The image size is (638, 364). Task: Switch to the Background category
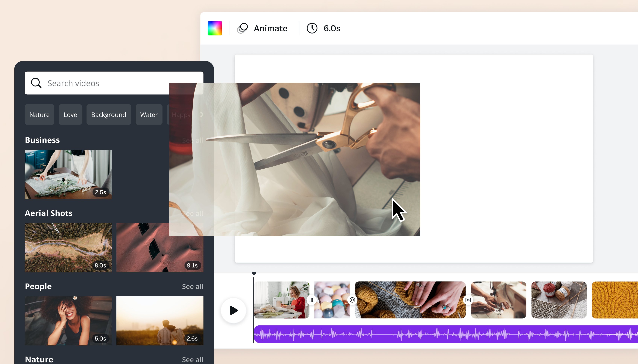pyautogui.click(x=109, y=115)
